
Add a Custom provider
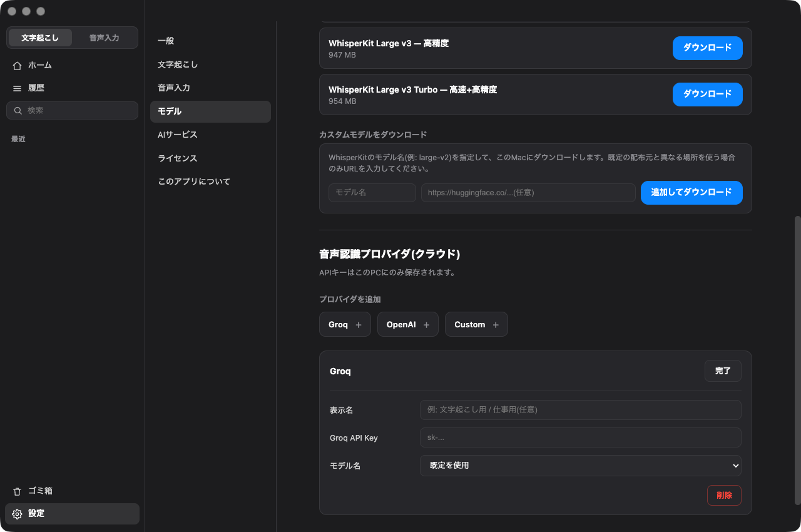(x=476, y=324)
